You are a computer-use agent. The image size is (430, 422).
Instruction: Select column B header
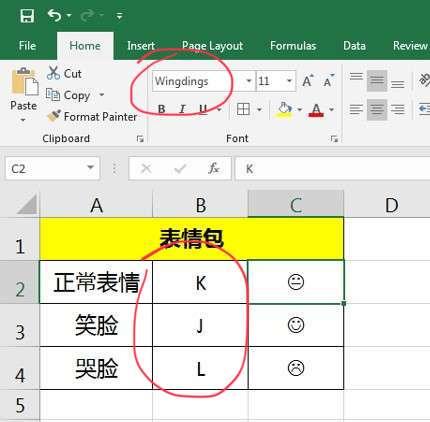200,204
